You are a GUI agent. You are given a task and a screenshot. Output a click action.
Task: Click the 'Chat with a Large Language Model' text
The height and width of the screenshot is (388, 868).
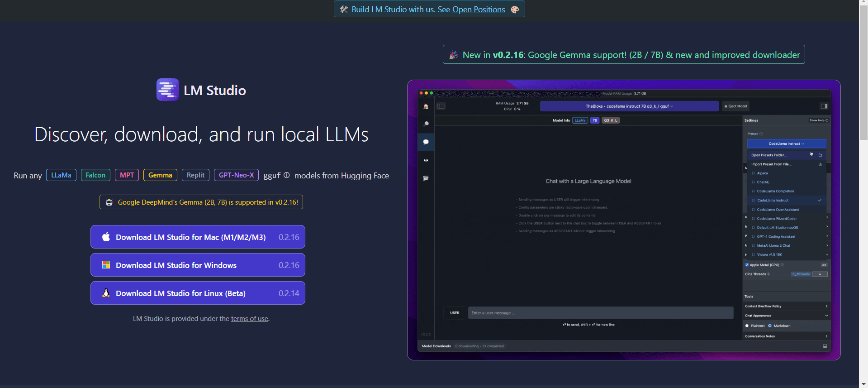point(588,181)
